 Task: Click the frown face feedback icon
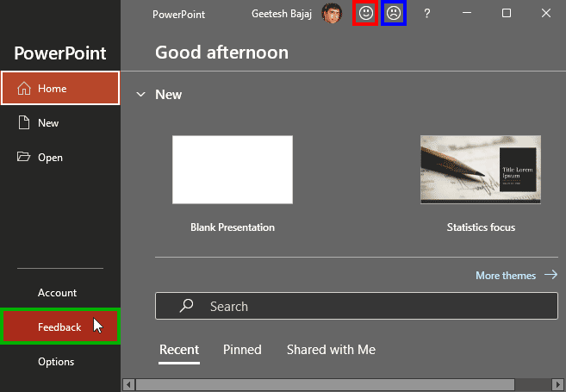click(x=394, y=14)
